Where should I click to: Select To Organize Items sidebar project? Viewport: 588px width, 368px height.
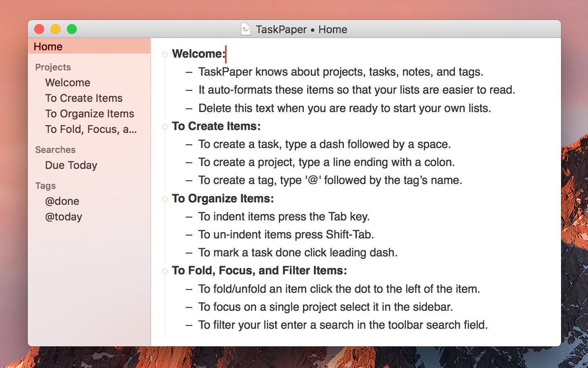89,114
